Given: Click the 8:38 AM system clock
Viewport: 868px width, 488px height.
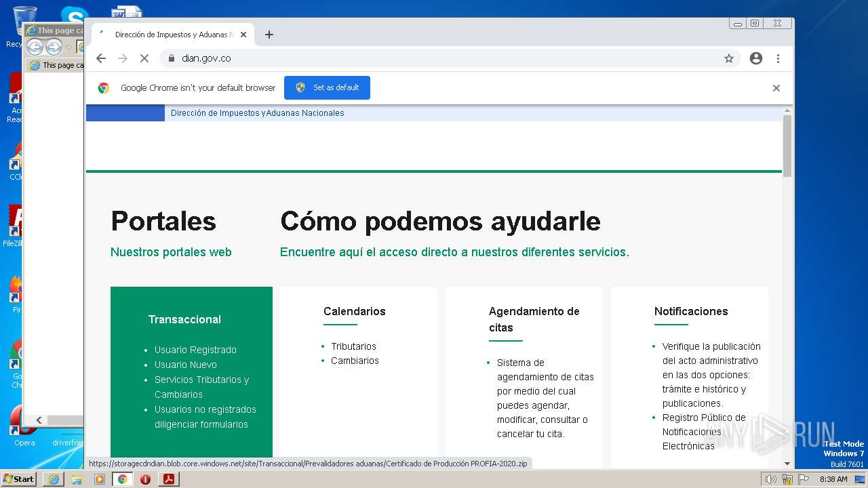Looking at the screenshot, I should (x=833, y=479).
